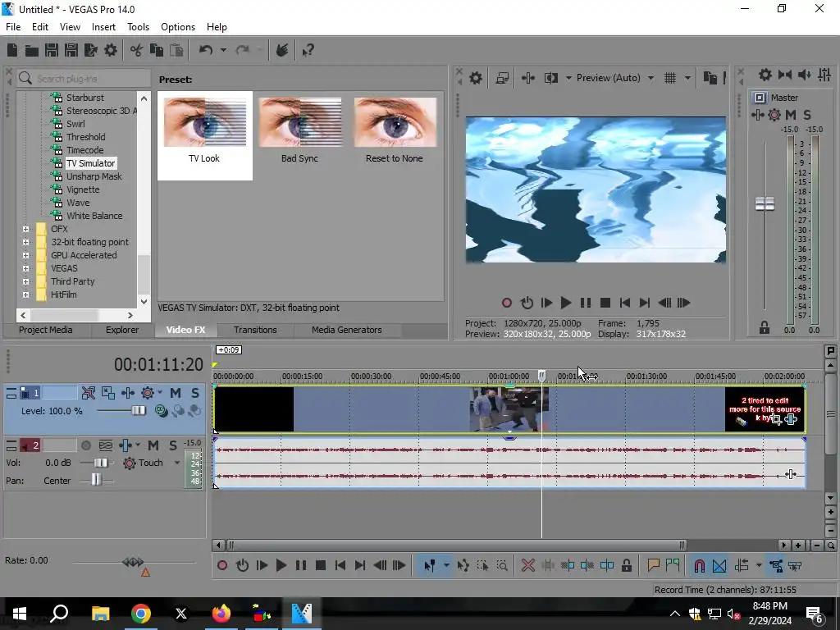Viewport: 840px width, 630px height.
Task: Open the Tools menu
Action: pyautogui.click(x=138, y=27)
